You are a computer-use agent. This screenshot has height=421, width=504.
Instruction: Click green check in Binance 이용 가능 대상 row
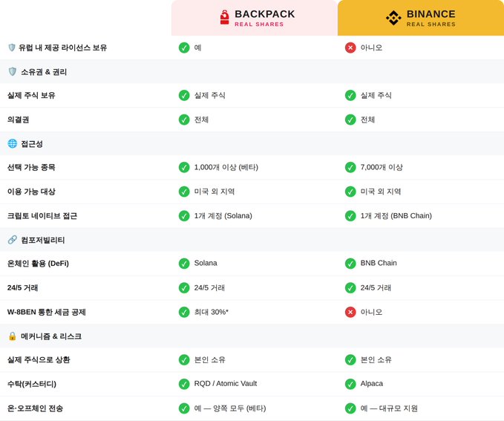(350, 192)
